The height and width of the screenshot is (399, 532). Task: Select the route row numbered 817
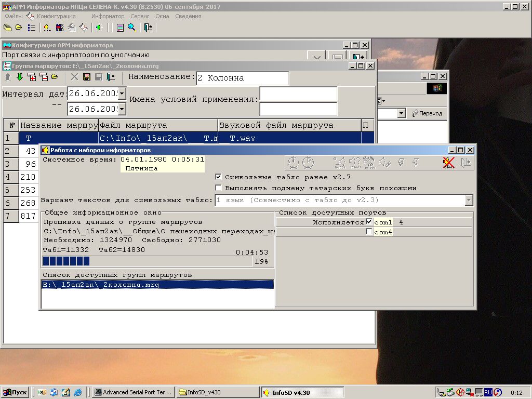point(20,216)
